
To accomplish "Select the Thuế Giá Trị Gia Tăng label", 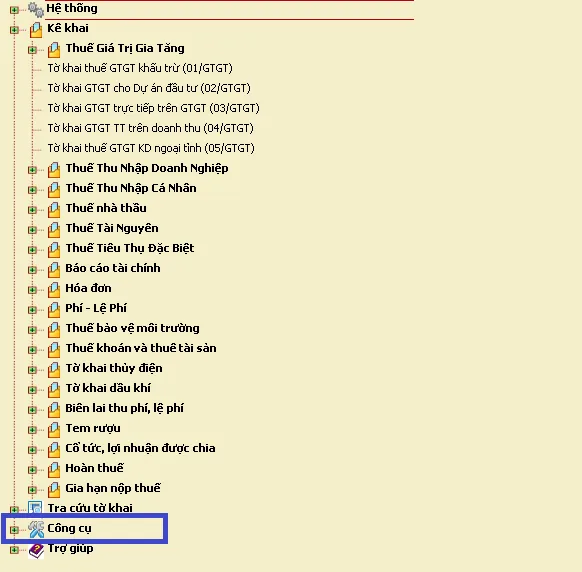I will click(125, 48).
